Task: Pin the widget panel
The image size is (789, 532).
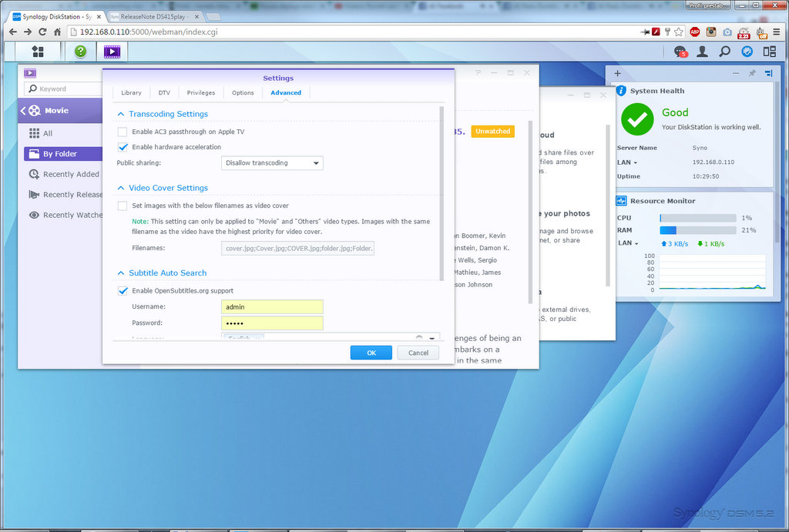Action: coord(752,73)
